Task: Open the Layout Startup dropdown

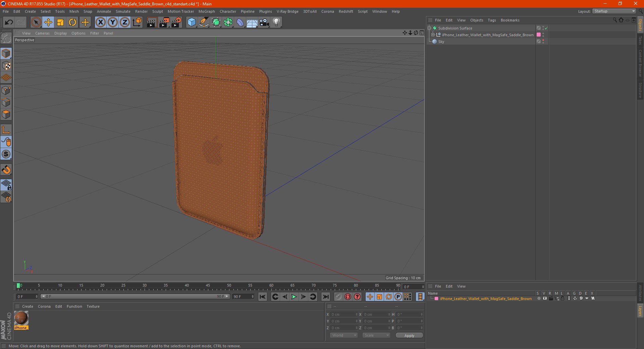Action: [614, 11]
